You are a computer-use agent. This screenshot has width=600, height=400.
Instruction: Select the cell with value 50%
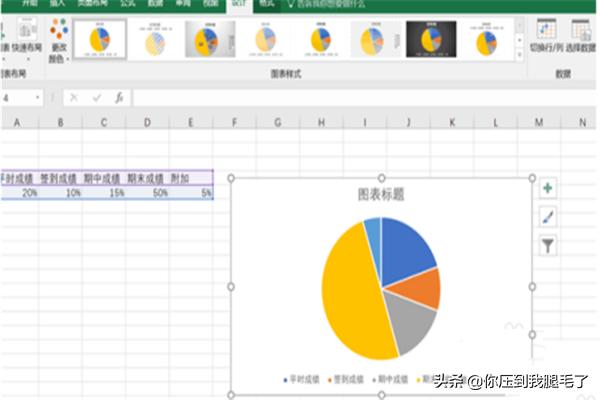coord(147,193)
